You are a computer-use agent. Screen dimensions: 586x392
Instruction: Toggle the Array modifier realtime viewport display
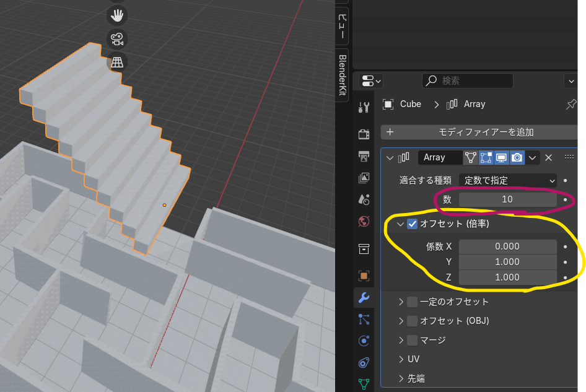point(501,157)
